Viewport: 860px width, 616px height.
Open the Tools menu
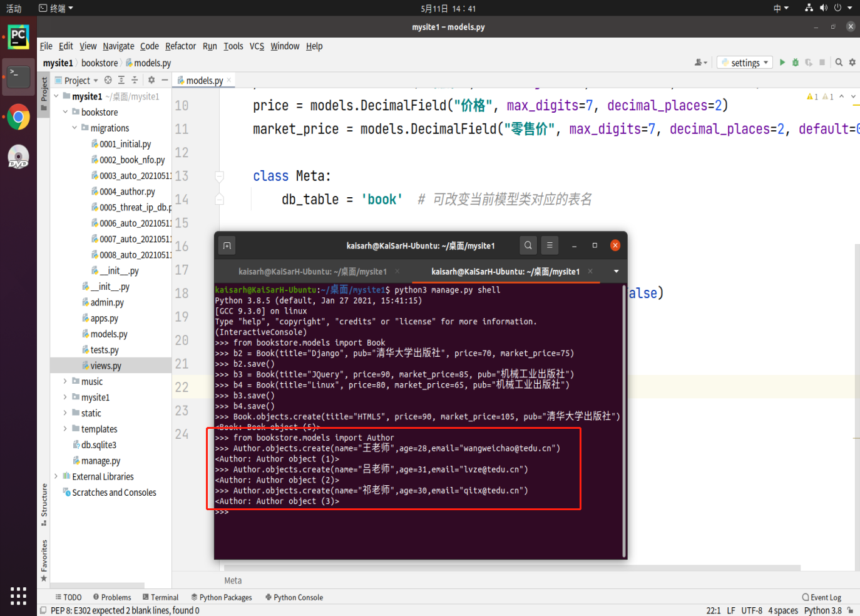tap(233, 46)
